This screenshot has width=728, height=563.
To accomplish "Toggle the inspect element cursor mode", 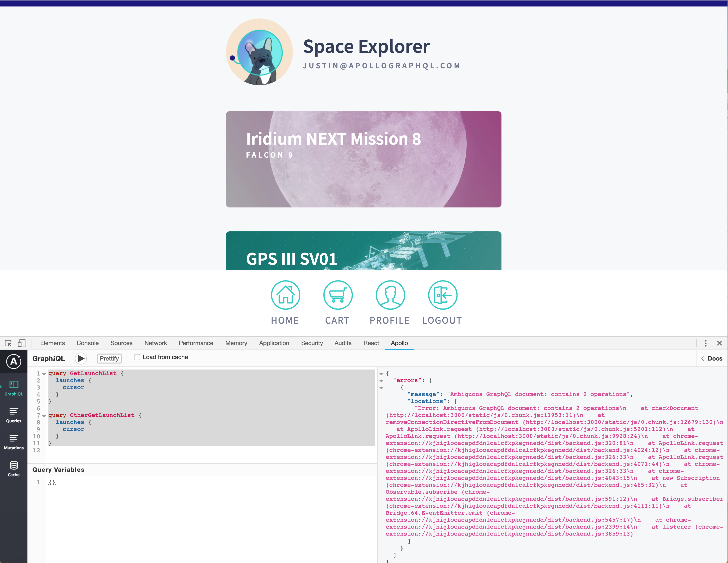I will point(8,343).
